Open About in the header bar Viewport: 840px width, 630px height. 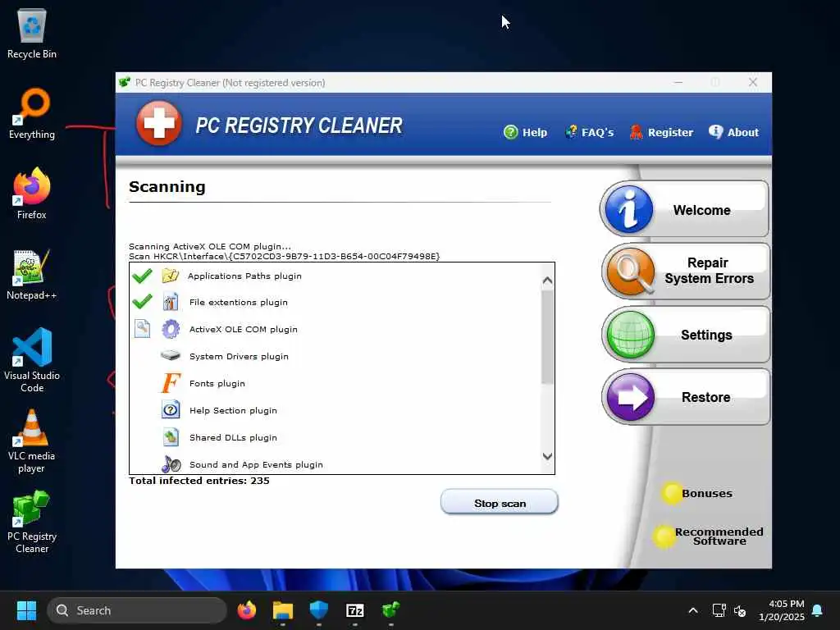[x=733, y=132]
